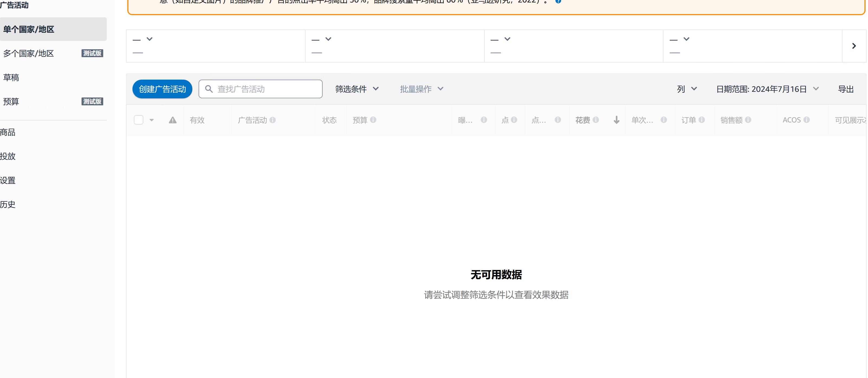Image resolution: width=868 pixels, height=378 pixels.
Task: Open info icon next to 预算 column
Action: (373, 120)
